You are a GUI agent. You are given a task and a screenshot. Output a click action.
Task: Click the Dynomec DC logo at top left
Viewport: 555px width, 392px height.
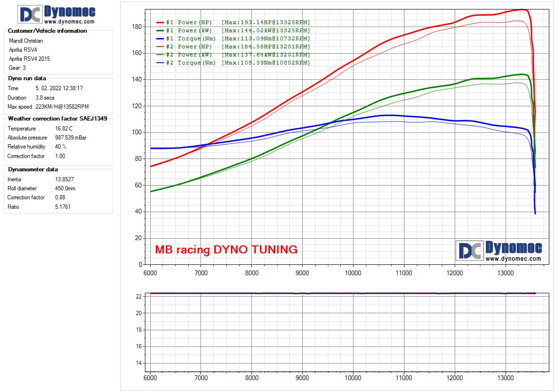pyautogui.click(x=30, y=14)
